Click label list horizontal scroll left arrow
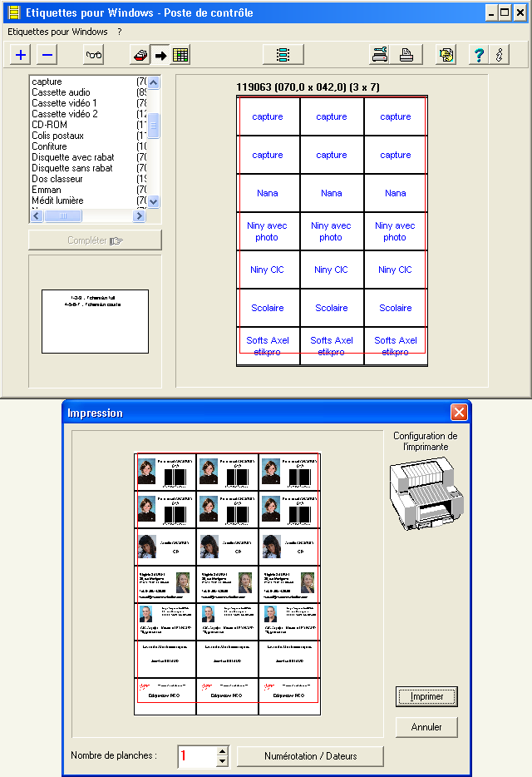This screenshot has width=532, height=777. click(x=37, y=216)
